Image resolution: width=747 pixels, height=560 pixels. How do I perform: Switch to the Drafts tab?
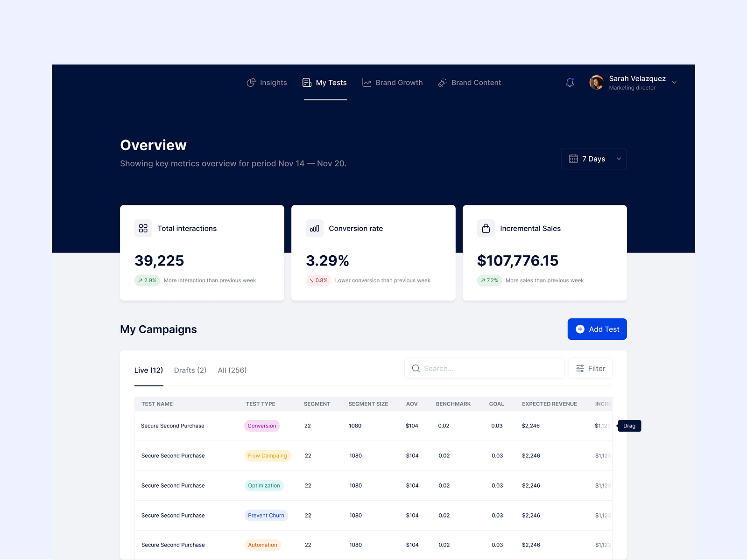tap(190, 370)
